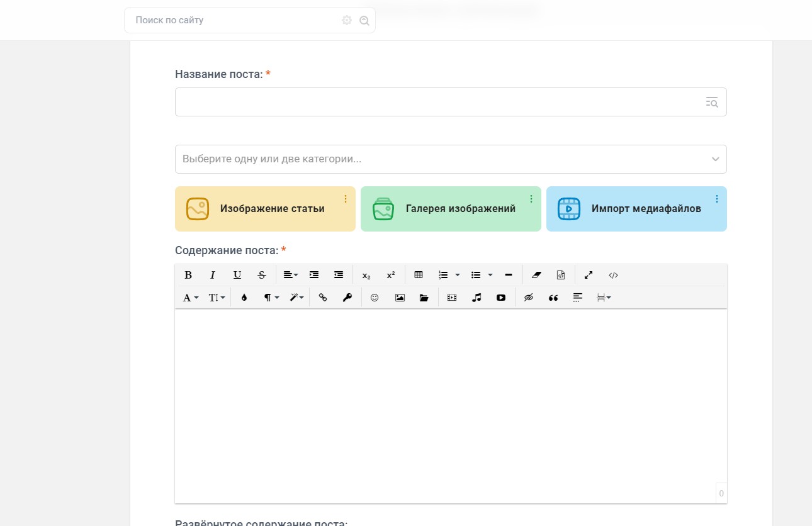Screen dimensions: 812x526
Task: Click the Импорт медиафайлов button
Action: tap(636, 209)
